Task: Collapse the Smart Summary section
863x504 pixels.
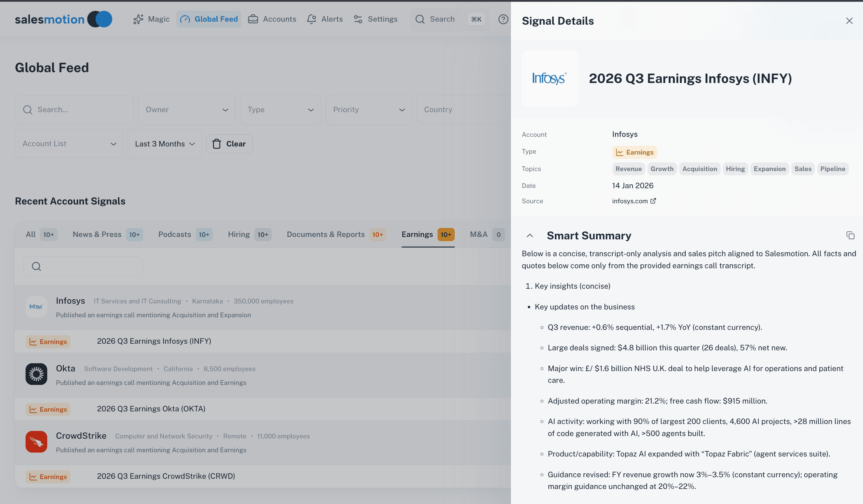Action: click(x=530, y=236)
